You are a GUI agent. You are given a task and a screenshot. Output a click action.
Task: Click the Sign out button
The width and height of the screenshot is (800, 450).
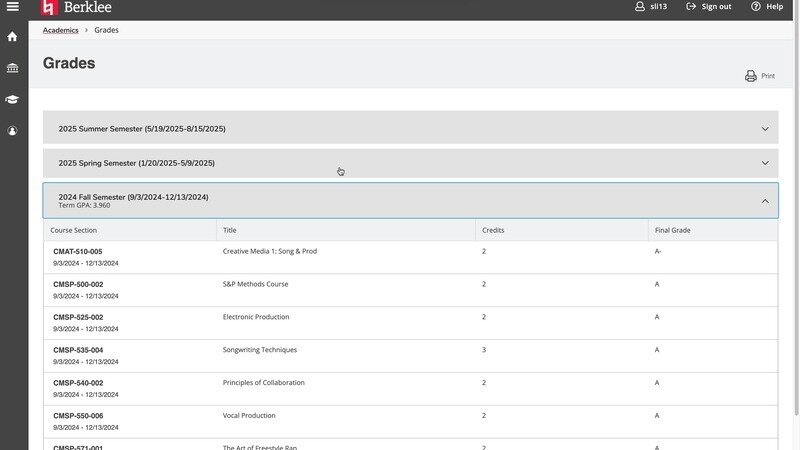pos(708,6)
